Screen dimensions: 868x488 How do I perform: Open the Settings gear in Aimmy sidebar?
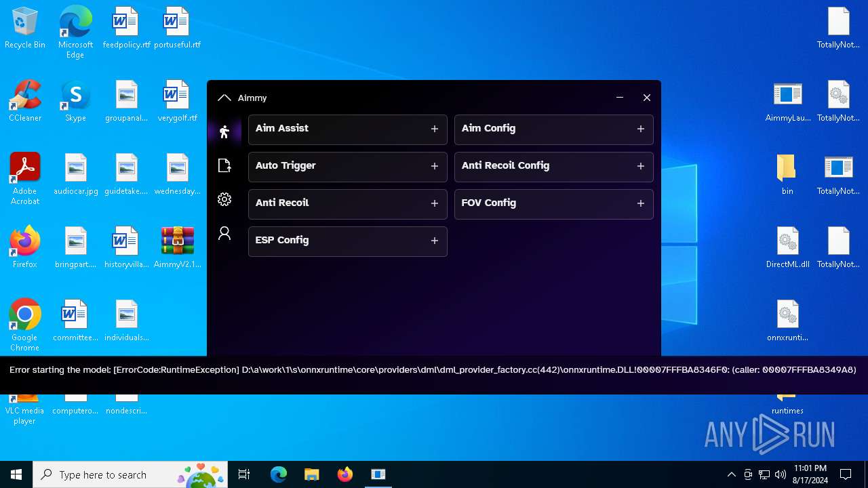(x=224, y=199)
